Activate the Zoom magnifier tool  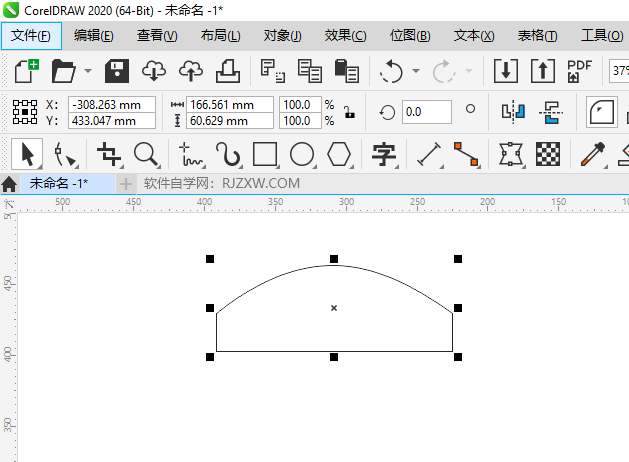147,154
